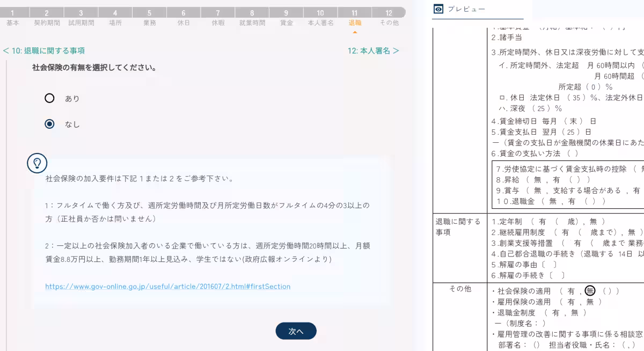This screenshot has width=644, height=351.
Task: Open the gov-online.go.jp article link
Action: coord(167,287)
